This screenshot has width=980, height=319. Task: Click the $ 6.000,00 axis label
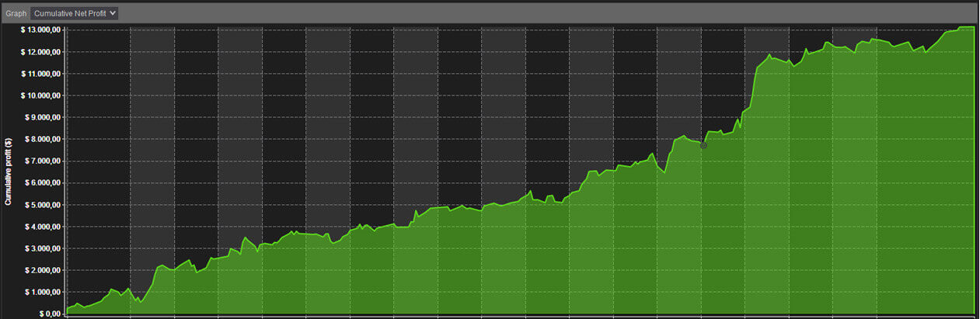(44, 183)
